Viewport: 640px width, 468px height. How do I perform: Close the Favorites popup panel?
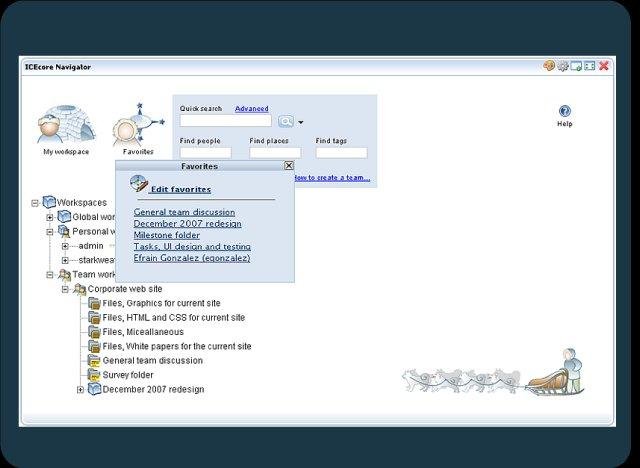click(288, 166)
